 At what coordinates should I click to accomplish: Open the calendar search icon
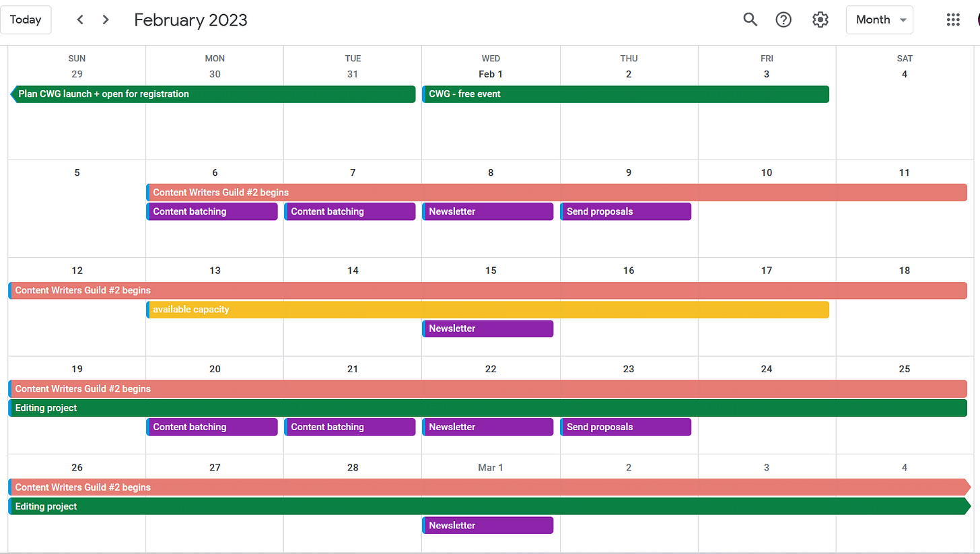pyautogui.click(x=750, y=20)
